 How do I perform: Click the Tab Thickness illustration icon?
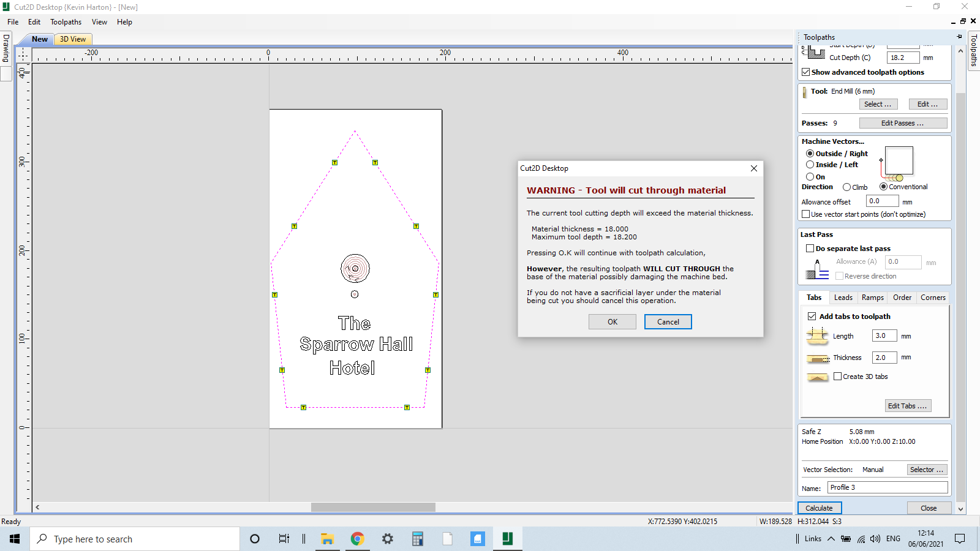[818, 358]
